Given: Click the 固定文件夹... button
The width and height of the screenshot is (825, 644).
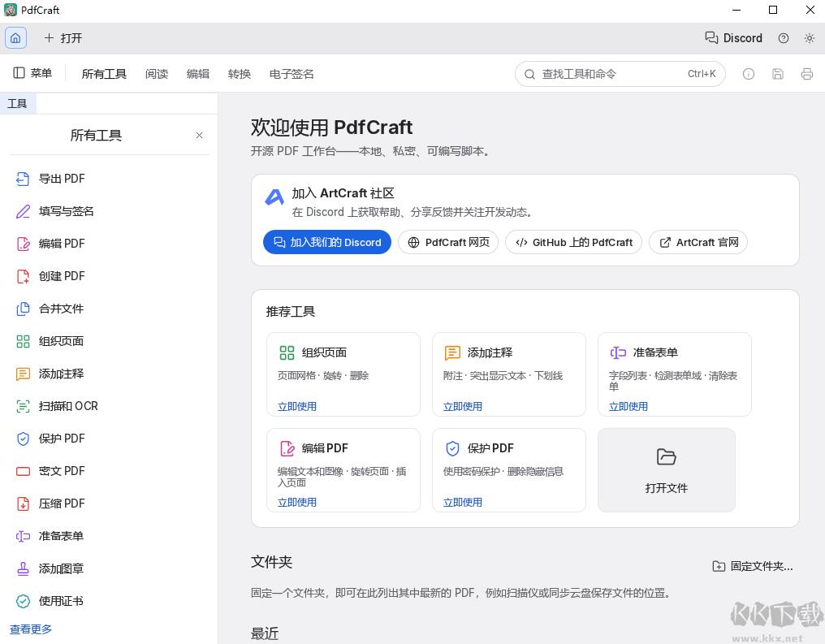Looking at the screenshot, I should click(x=753, y=566).
